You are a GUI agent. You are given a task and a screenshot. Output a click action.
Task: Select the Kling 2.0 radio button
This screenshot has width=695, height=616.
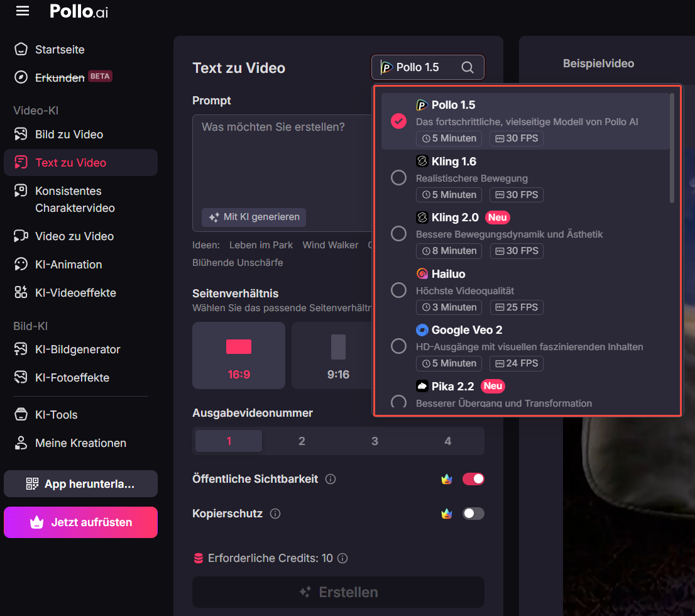tap(398, 233)
